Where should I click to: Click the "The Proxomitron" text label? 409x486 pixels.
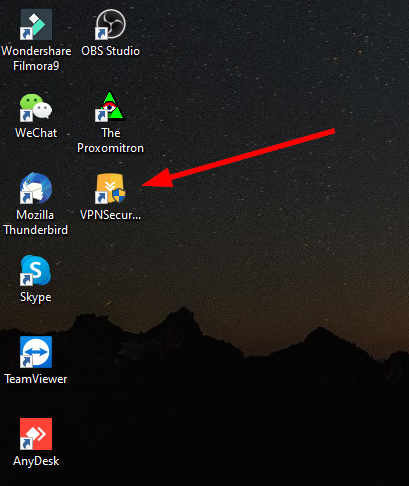pos(110,140)
